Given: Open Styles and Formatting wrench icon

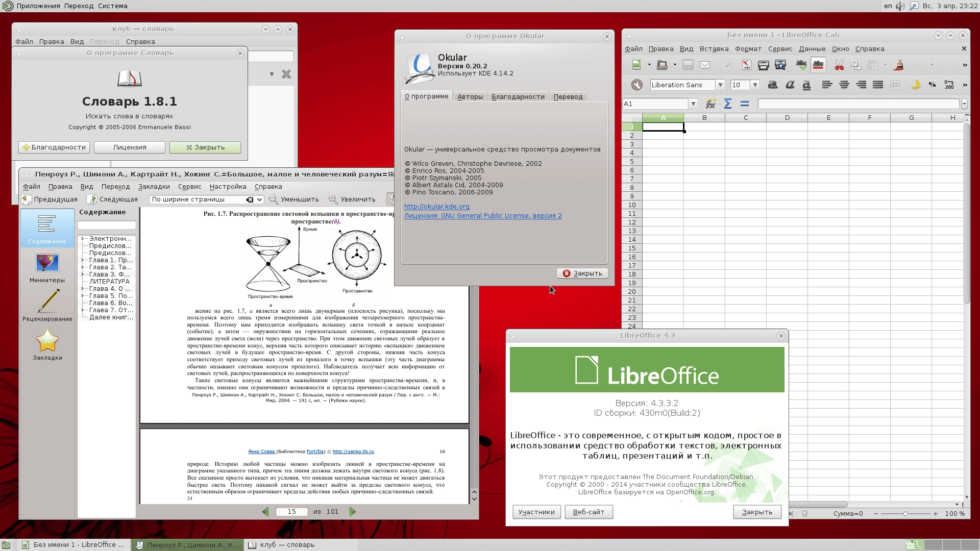Looking at the screenshot, I should [636, 85].
